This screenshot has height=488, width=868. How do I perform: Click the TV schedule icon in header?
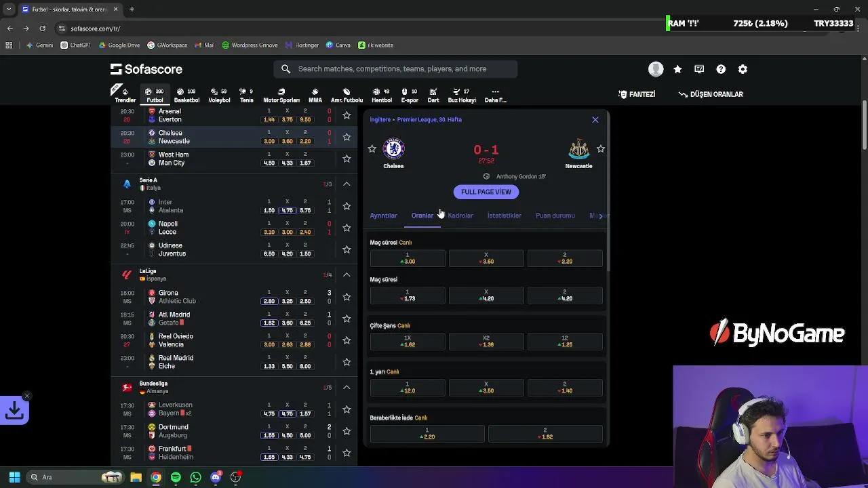pos(699,69)
